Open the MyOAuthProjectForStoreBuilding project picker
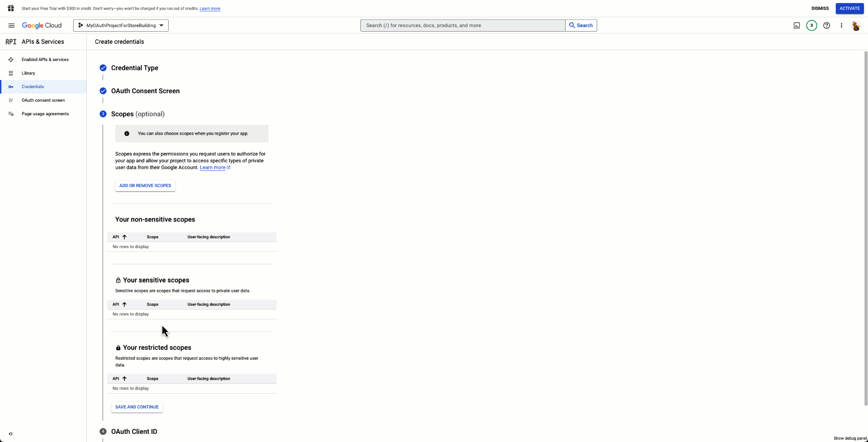Screen dimensions: 868x442 click(120, 25)
